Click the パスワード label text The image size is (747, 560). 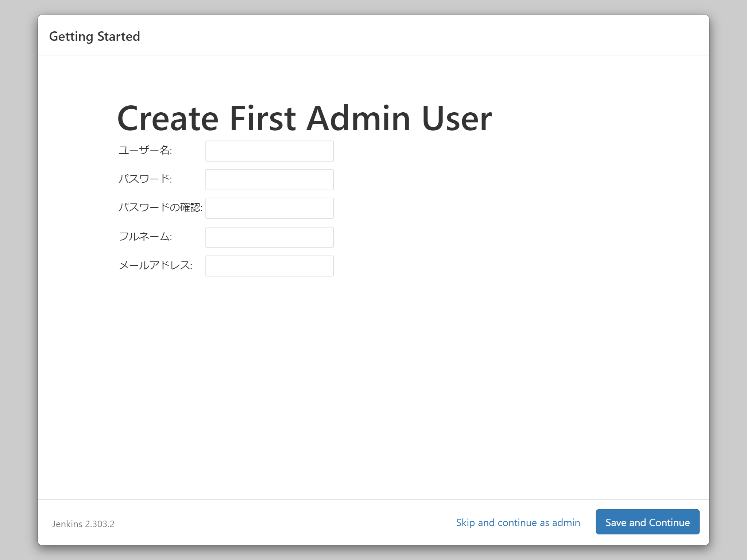coord(145,179)
